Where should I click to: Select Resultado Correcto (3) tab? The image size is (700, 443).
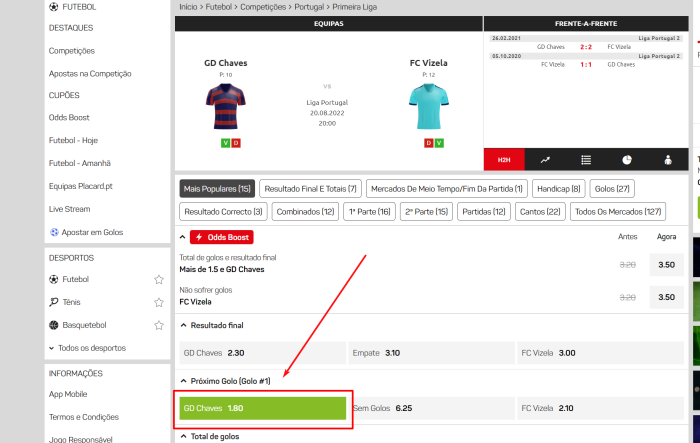(223, 212)
